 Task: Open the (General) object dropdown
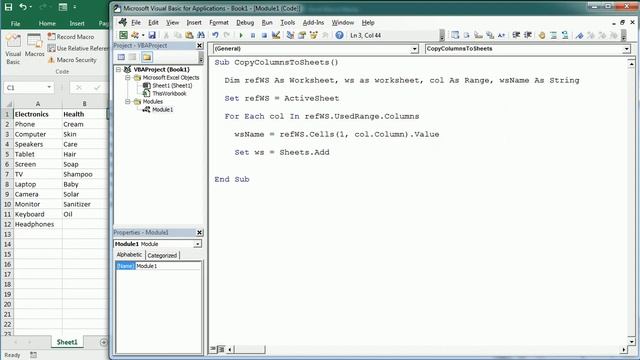click(414, 49)
